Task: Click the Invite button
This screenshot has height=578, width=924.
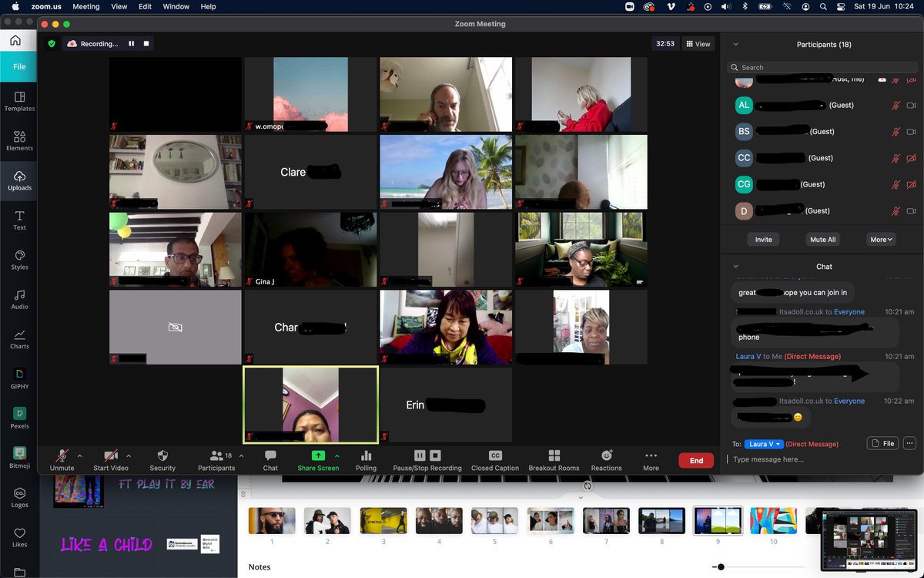Action: (763, 240)
